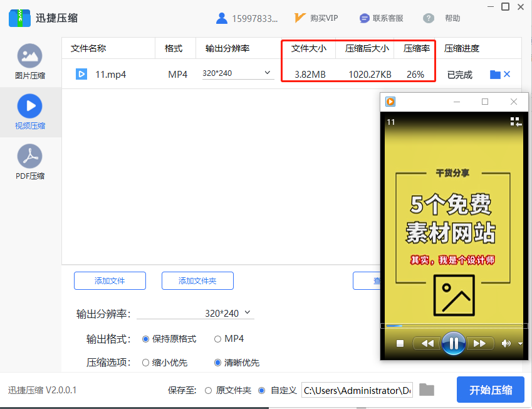Open 联系客服 customer service chat

click(388, 18)
